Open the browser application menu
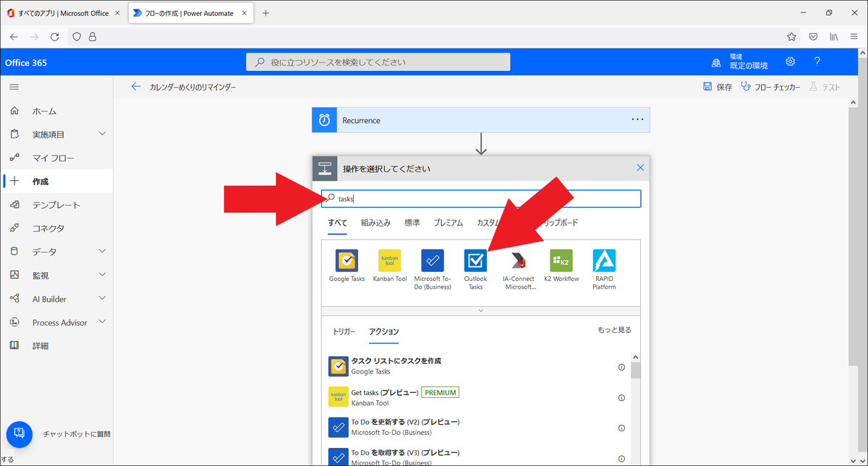This screenshot has height=466, width=868. tap(854, 37)
